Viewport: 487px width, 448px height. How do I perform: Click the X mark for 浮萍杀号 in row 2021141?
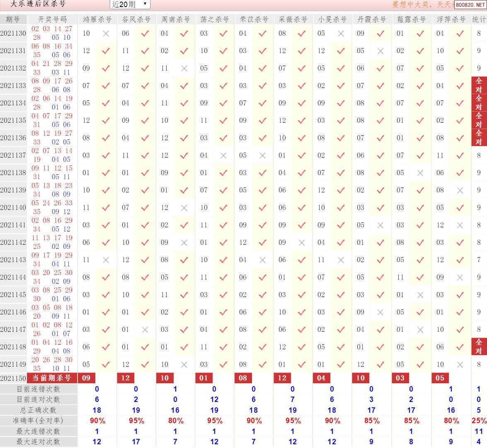click(x=460, y=225)
